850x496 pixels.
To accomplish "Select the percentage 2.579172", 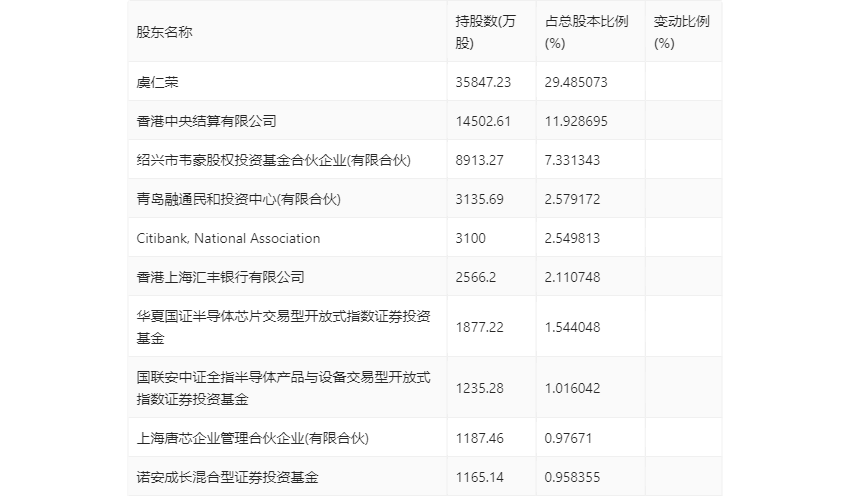I will tap(572, 199).
